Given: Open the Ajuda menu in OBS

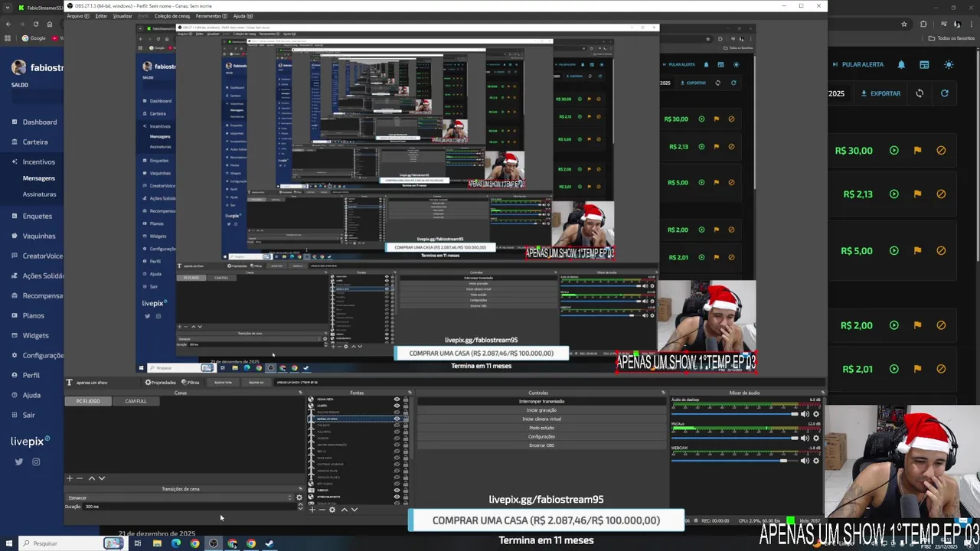Looking at the screenshot, I should pyautogui.click(x=243, y=16).
